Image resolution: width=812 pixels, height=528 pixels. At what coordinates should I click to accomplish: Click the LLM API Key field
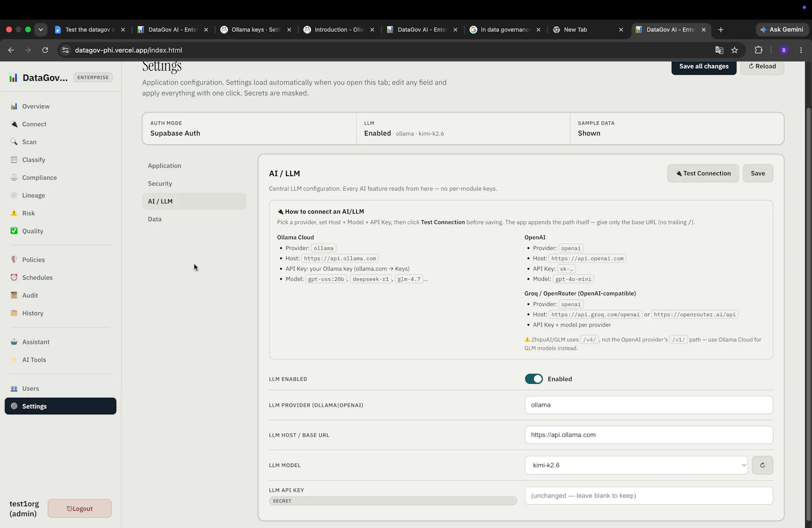coord(649,496)
